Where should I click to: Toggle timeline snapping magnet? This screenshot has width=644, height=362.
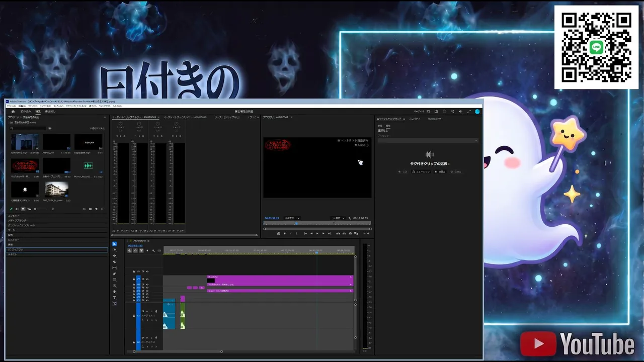click(x=135, y=250)
